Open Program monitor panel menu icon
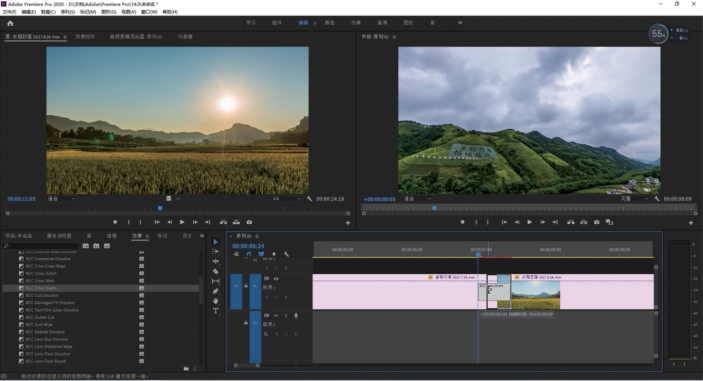 [x=394, y=37]
